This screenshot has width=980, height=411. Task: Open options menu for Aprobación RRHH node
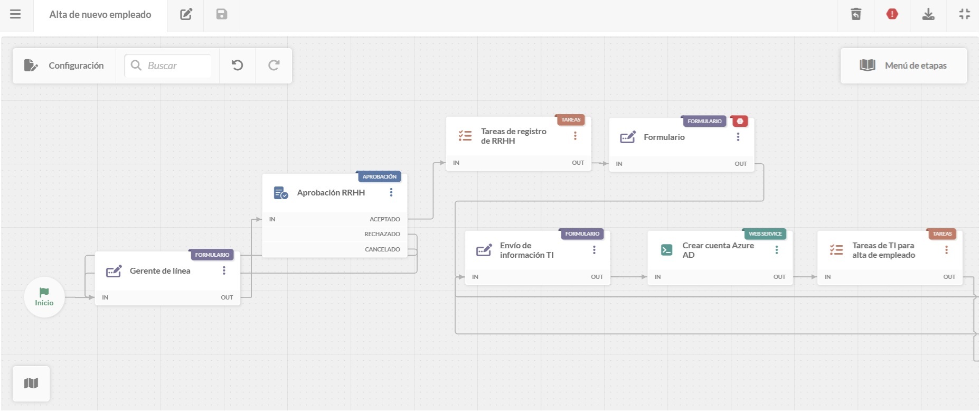click(x=391, y=192)
